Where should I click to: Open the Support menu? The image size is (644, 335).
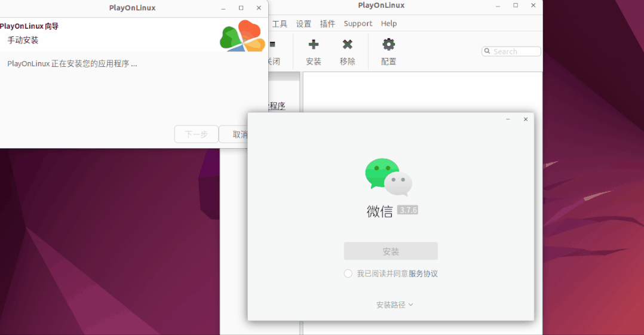click(358, 24)
